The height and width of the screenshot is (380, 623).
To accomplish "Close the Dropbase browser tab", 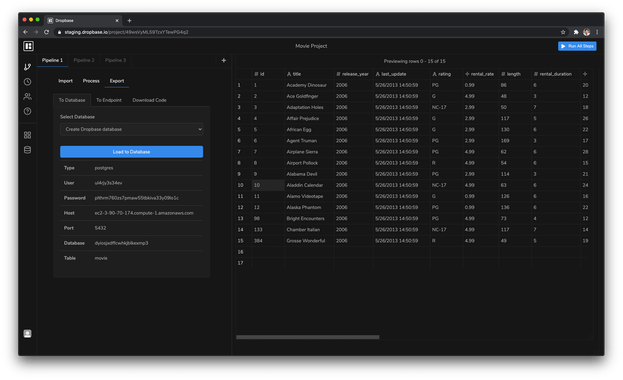I will 117,21.
